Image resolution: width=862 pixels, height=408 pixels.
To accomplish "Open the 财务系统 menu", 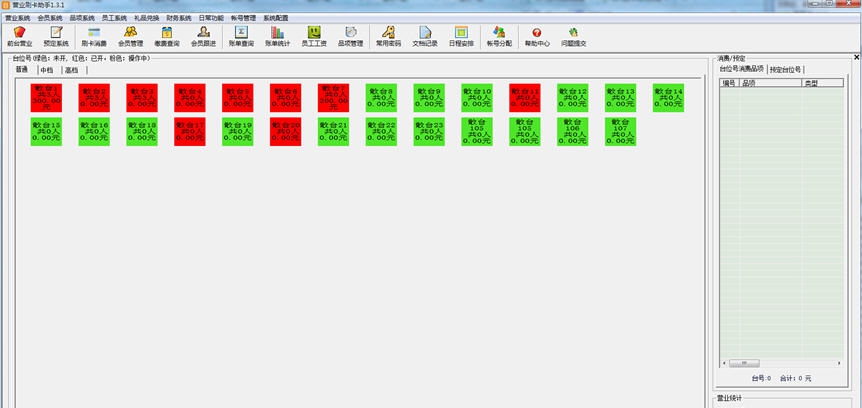I will [179, 18].
